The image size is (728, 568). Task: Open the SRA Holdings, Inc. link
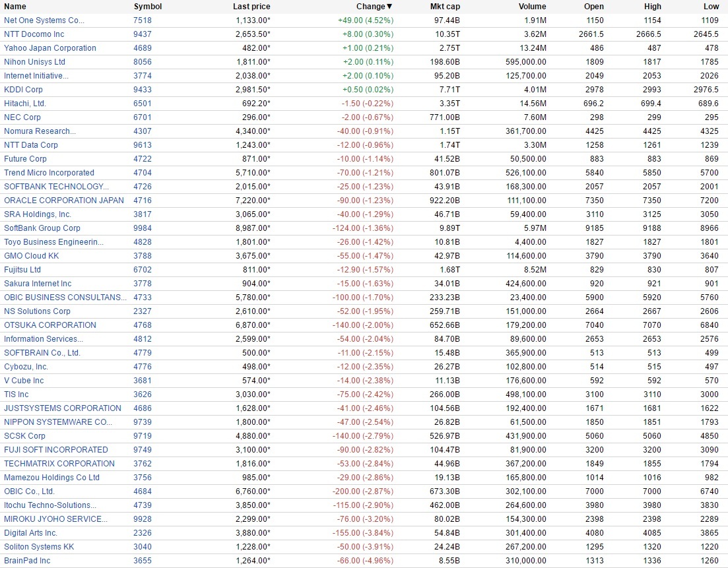[x=38, y=214]
